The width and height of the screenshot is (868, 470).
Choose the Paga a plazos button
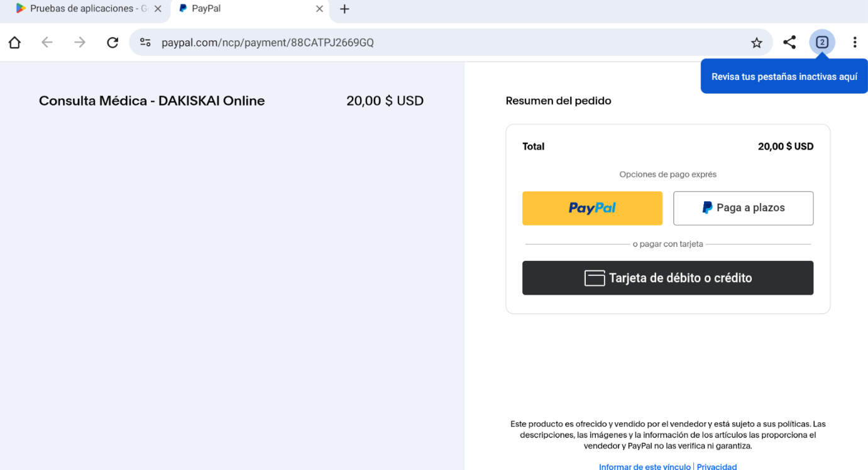point(744,208)
